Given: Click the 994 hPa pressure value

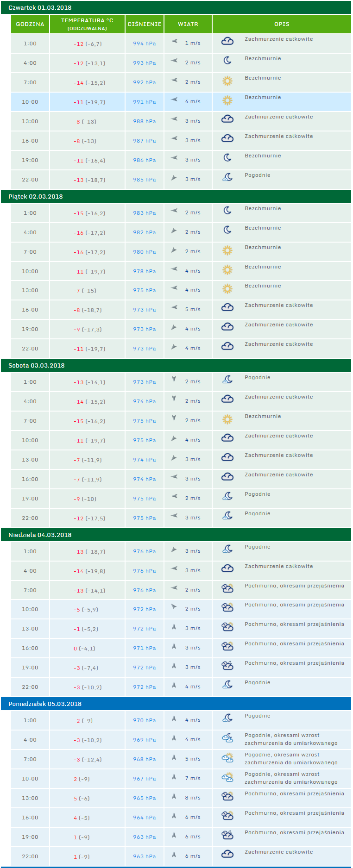Looking at the screenshot, I should (x=145, y=44).
